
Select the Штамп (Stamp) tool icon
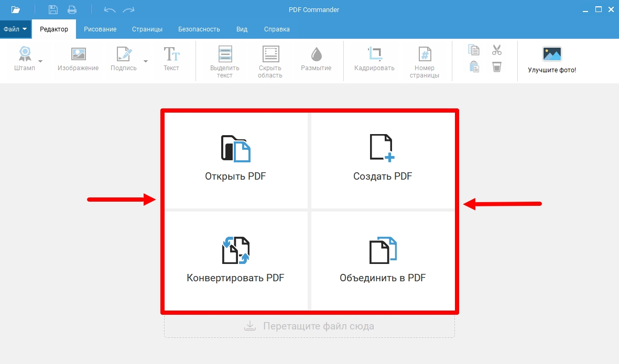point(25,54)
